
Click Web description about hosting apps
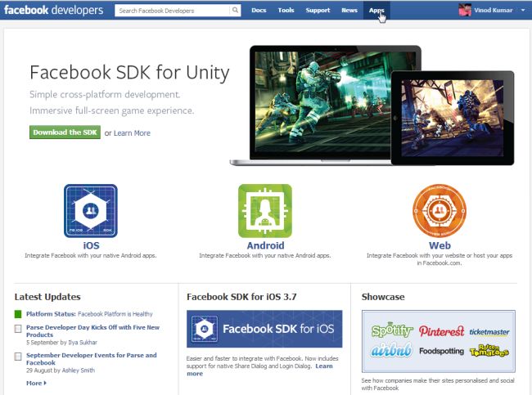(x=440, y=259)
